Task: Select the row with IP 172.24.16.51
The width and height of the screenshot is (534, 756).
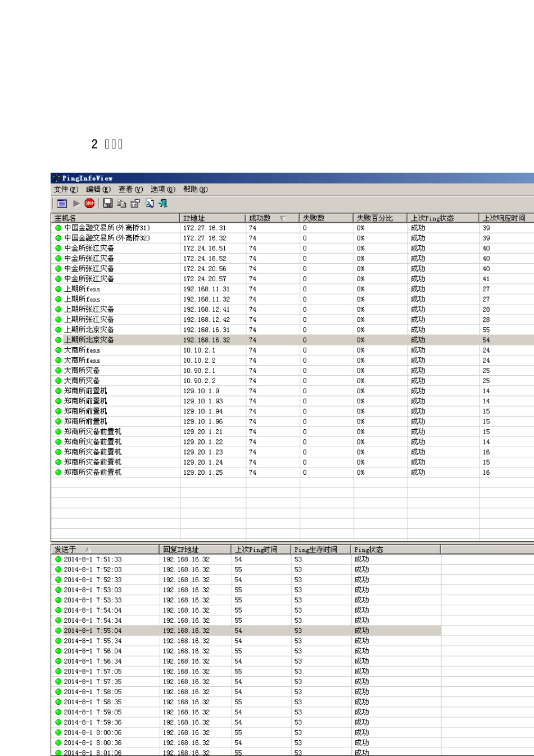Action: [x=292, y=249]
